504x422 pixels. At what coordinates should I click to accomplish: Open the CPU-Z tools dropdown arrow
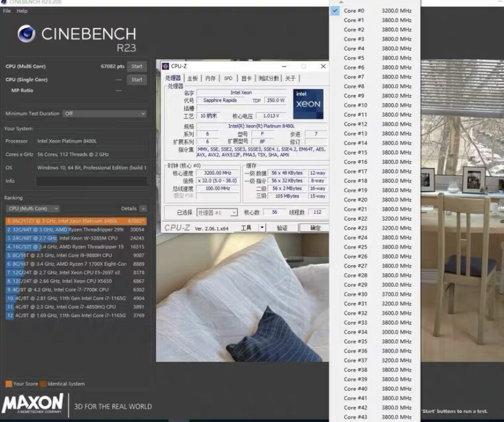point(262,227)
